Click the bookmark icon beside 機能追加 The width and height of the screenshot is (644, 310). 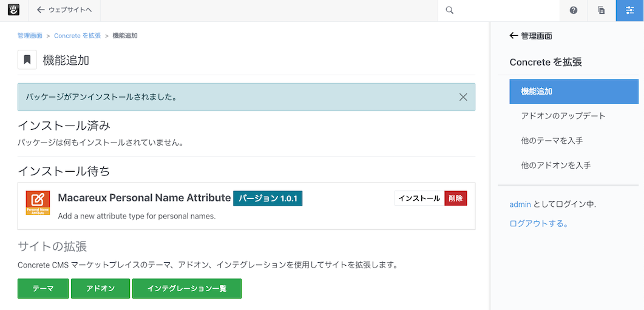coord(27,60)
